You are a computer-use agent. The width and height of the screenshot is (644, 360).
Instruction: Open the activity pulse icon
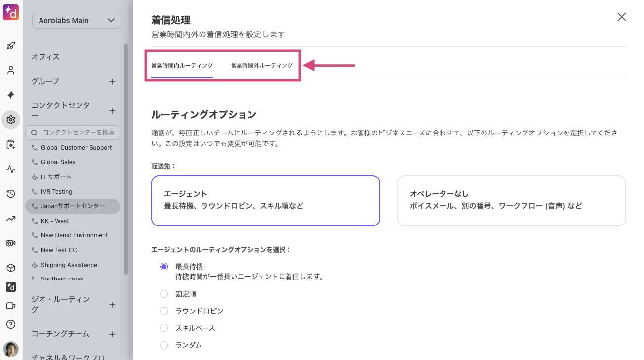click(11, 169)
